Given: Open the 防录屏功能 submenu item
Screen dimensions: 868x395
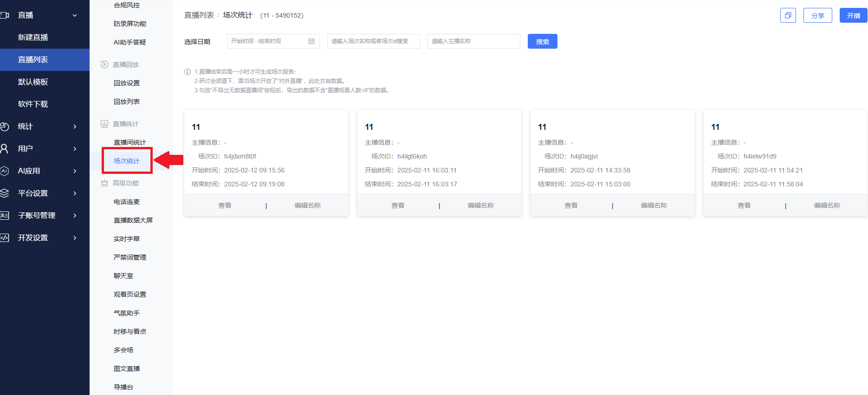Looking at the screenshot, I should click(130, 24).
